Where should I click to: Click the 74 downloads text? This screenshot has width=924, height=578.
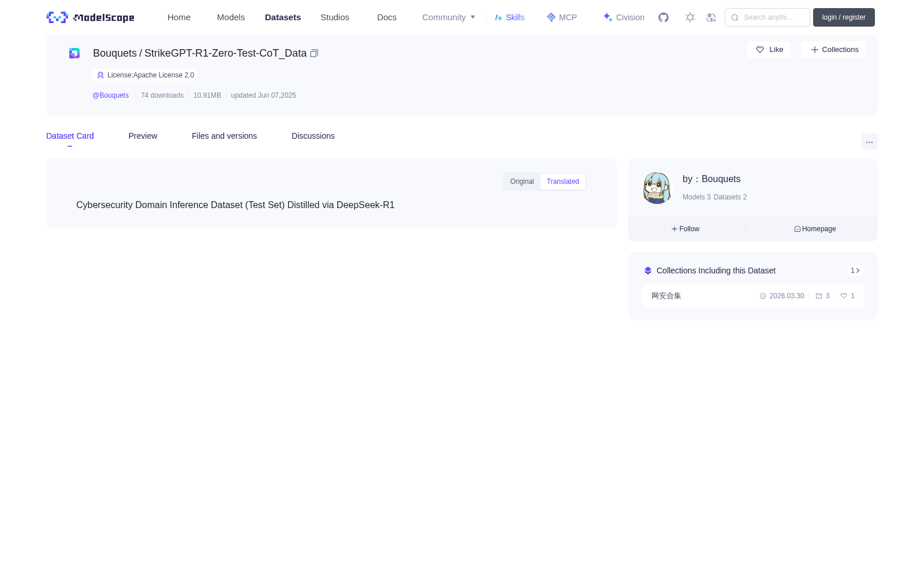pos(162,95)
